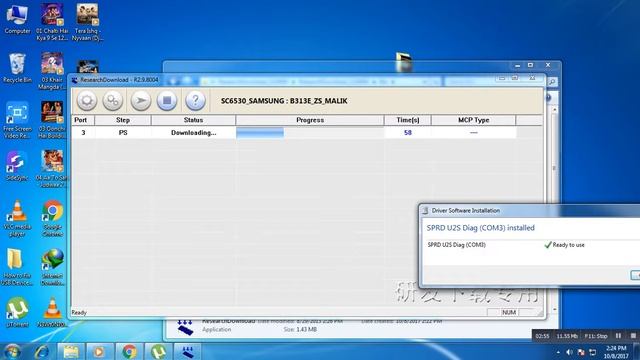Click the Status column header
The image size is (640, 360).
pos(193,120)
